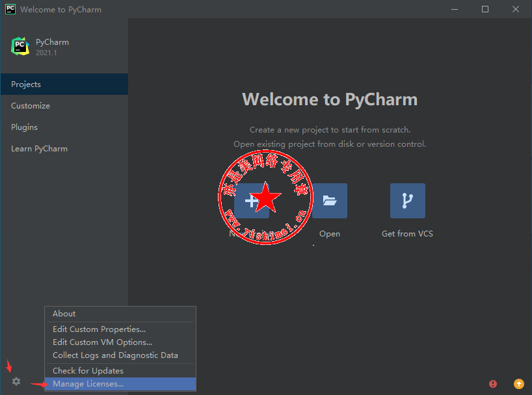Select Edit Custom Properties menu item
The width and height of the screenshot is (532, 395).
120,329
